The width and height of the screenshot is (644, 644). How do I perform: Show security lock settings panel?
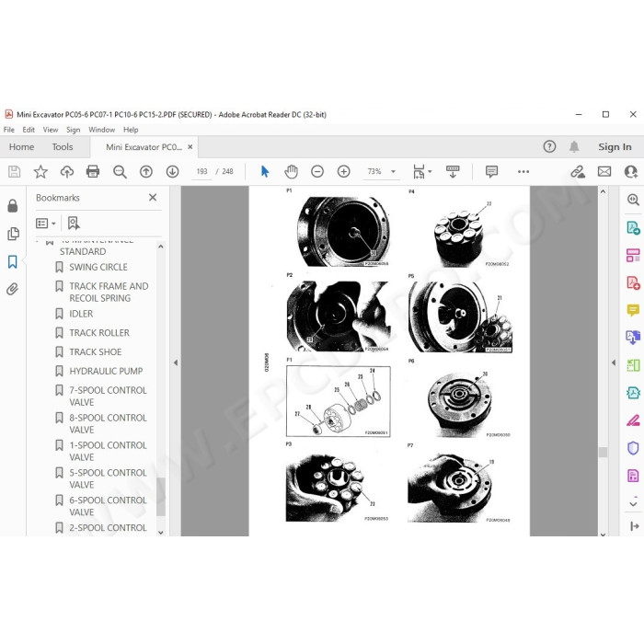(13, 206)
